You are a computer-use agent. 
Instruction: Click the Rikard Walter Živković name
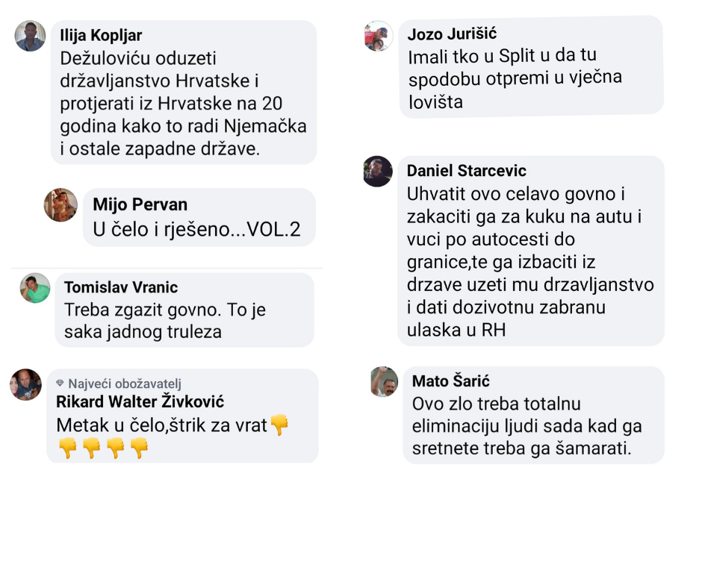coord(140,402)
